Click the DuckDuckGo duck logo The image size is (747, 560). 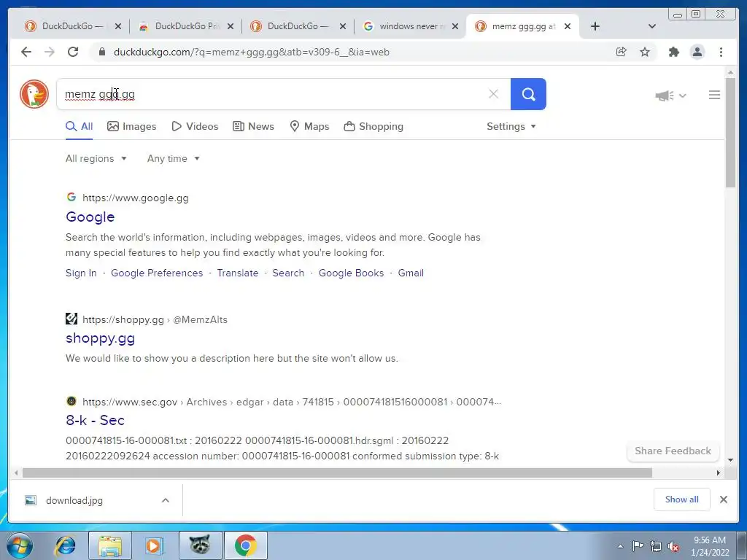(x=34, y=94)
